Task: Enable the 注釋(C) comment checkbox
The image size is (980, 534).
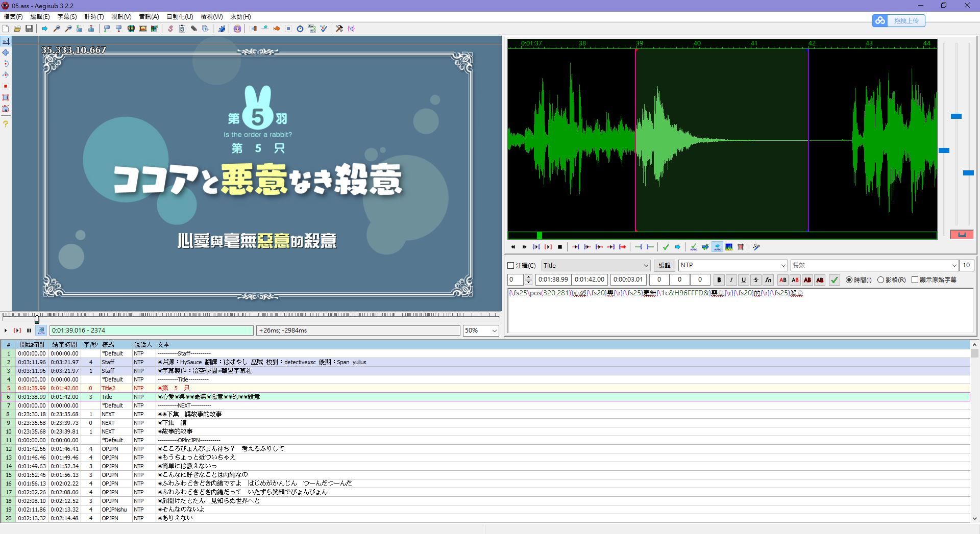Action: point(511,266)
